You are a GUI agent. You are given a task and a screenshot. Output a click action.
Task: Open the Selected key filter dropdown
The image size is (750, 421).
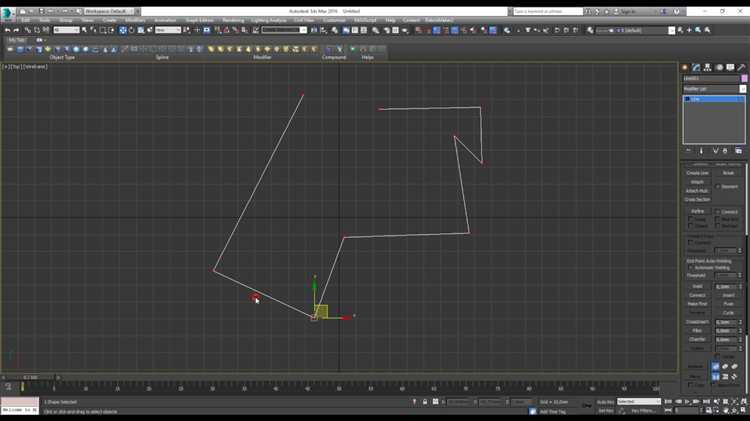coord(639,402)
